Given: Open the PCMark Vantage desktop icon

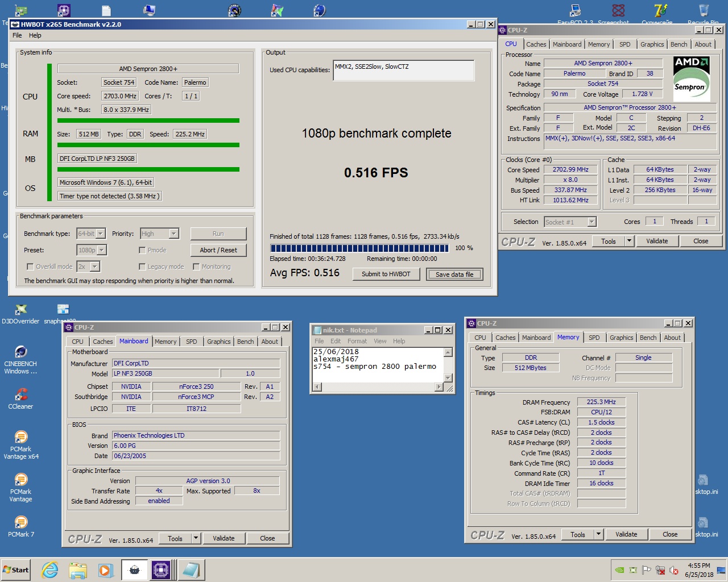Looking at the screenshot, I should [20, 488].
